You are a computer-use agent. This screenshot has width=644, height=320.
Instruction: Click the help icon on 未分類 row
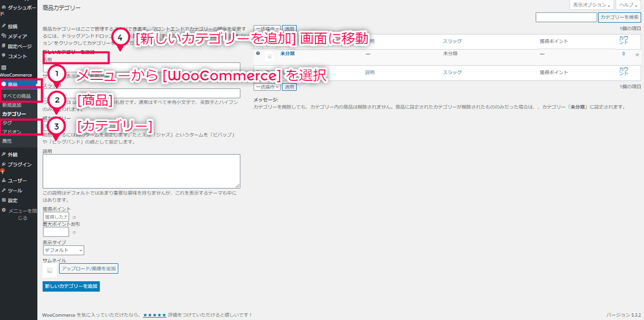point(258,53)
